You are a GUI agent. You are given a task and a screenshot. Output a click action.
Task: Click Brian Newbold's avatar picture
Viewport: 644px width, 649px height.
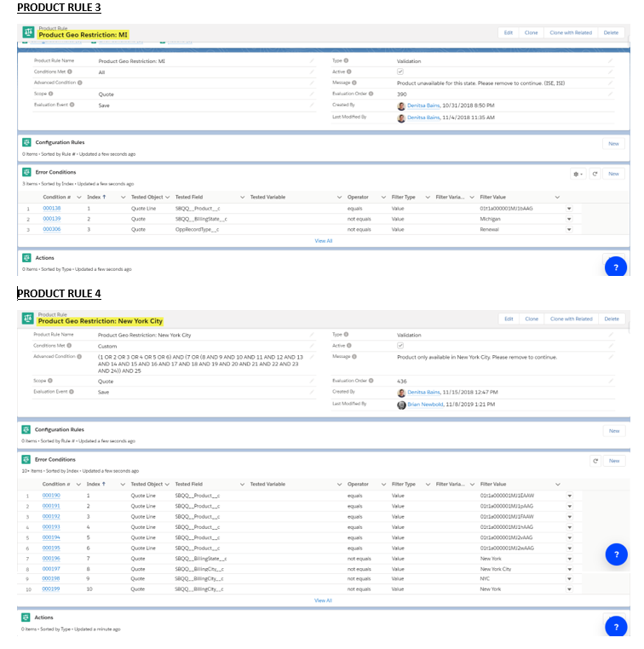tap(401, 405)
